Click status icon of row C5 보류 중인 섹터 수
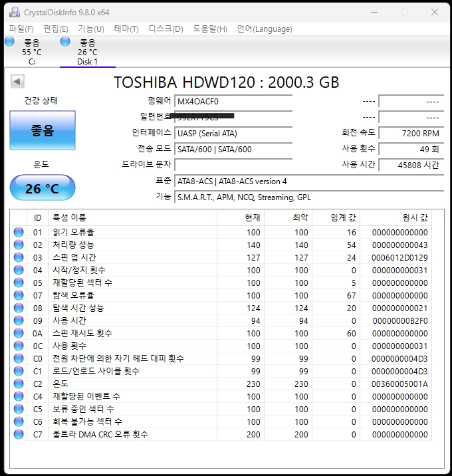The height and width of the screenshot is (476, 452). pos(19,410)
